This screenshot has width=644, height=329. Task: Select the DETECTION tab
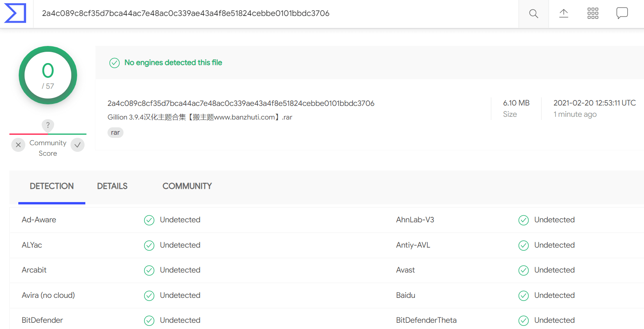click(52, 186)
